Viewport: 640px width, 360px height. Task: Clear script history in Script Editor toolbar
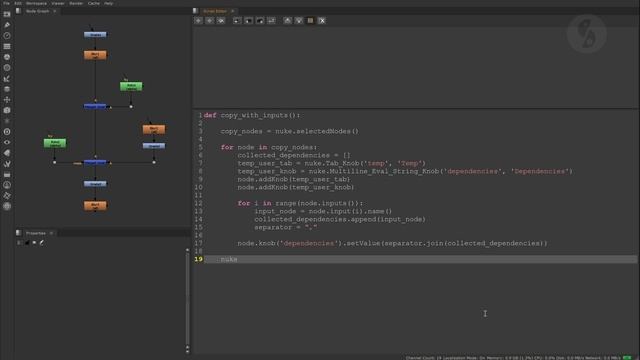tap(221, 20)
